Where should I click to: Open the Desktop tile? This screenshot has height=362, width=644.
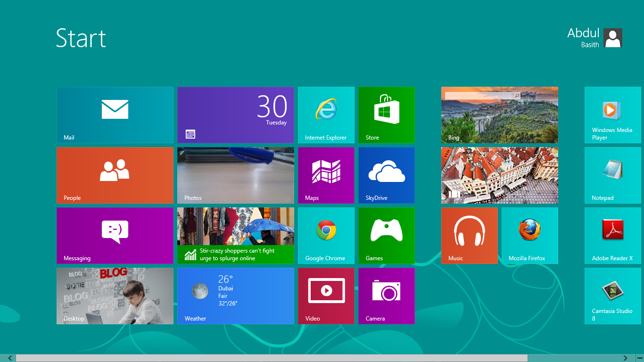pyautogui.click(x=115, y=296)
